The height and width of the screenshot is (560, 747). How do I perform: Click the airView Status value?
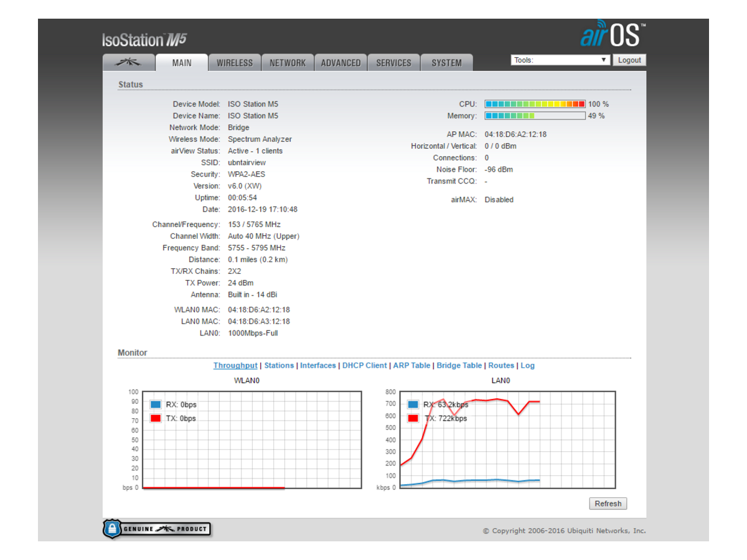[x=255, y=151]
